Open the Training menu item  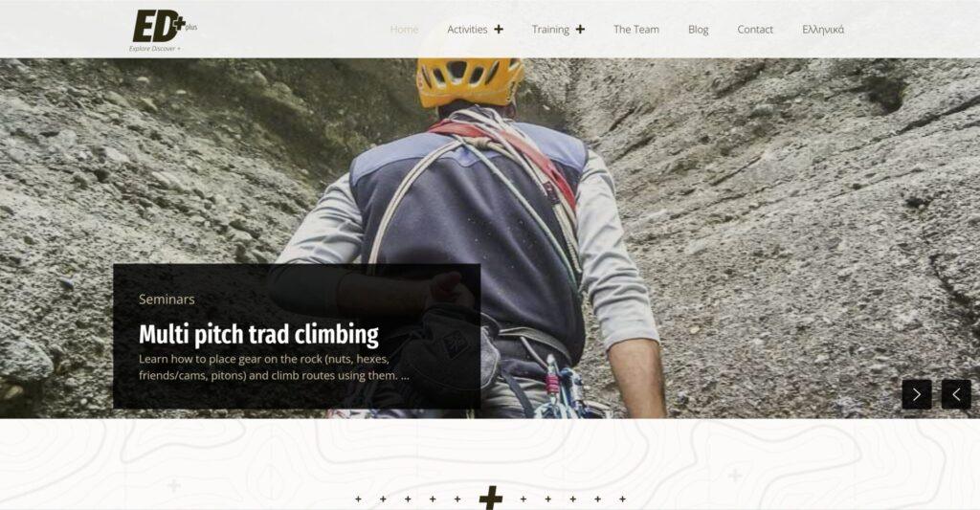[x=550, y=30]
